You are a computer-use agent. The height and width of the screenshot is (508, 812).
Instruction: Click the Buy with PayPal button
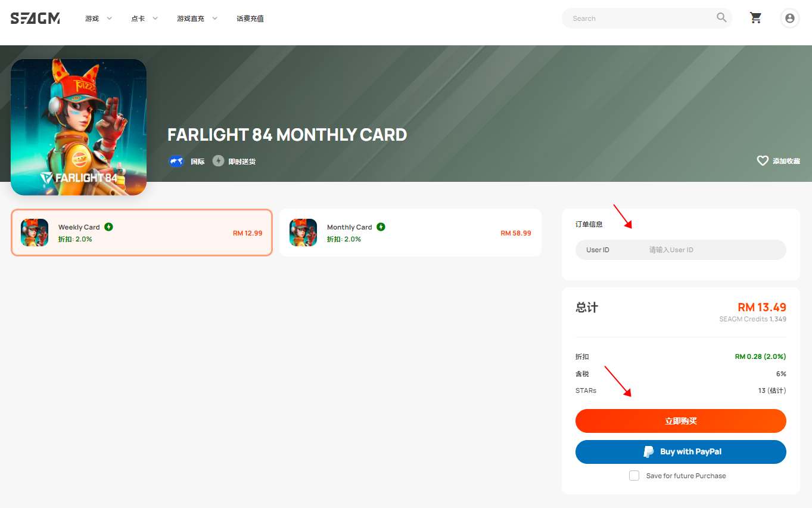[x=681, y=452]
